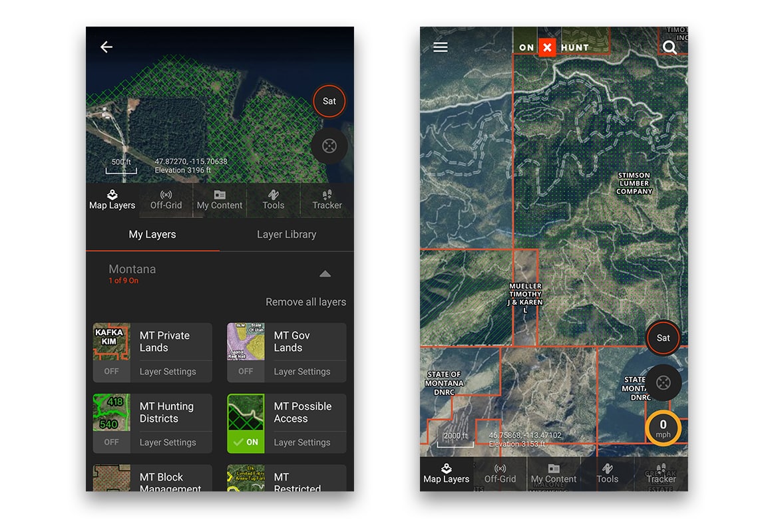Viewport: 772px width, 532px height.
Task: Click Remove all layers
Action: coord(305,302)
